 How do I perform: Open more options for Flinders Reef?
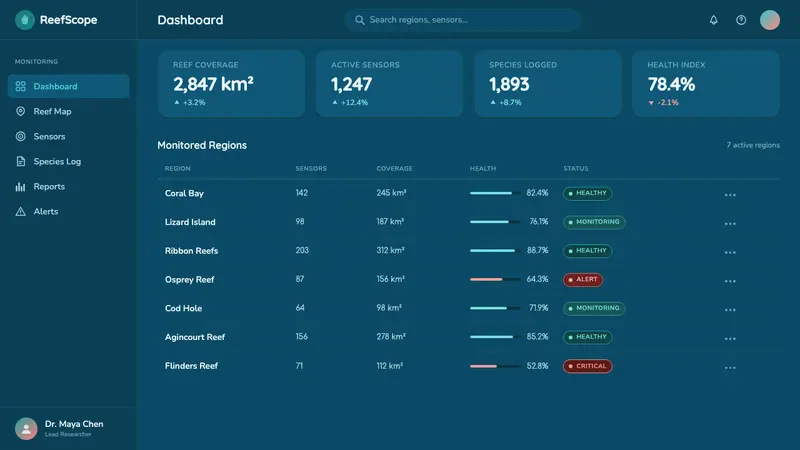click(x=730, y=367)
